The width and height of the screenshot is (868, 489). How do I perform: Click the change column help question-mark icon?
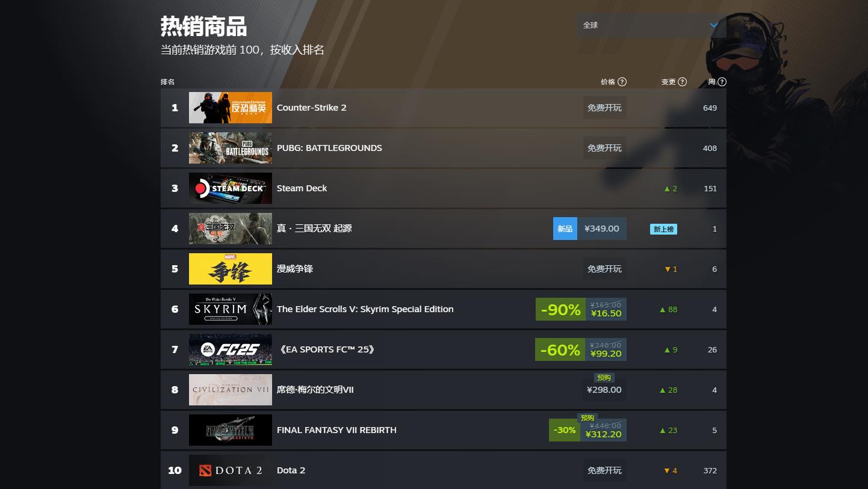pos(682,82)
